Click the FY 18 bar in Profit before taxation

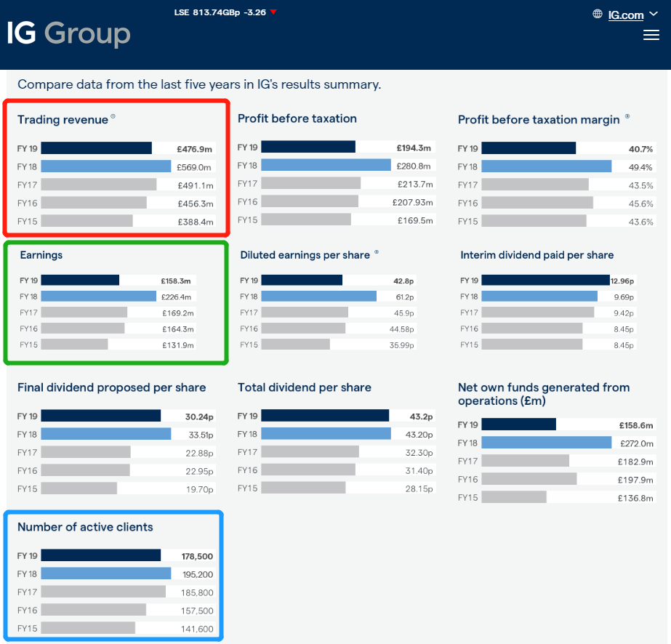[326, 165]
